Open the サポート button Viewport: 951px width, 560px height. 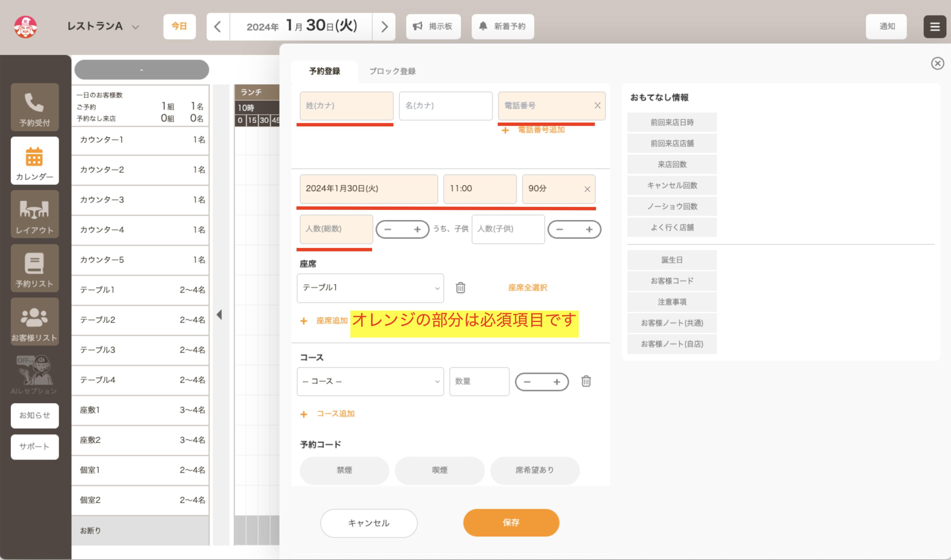click(34, 447)
